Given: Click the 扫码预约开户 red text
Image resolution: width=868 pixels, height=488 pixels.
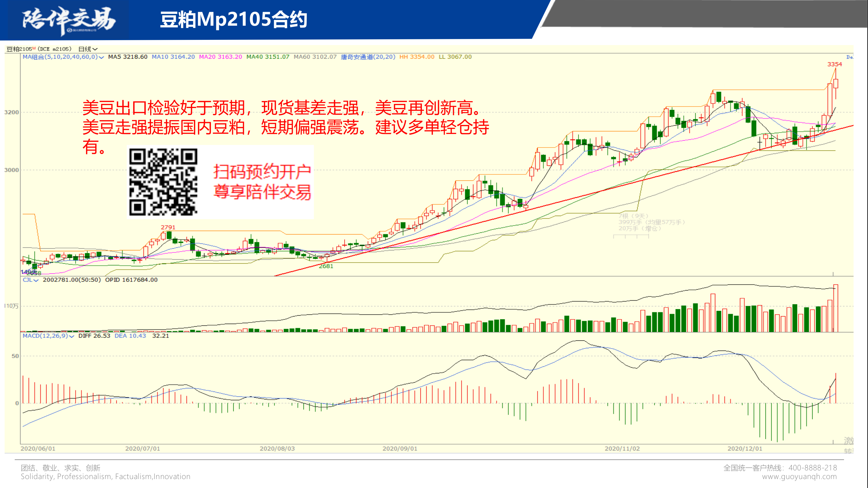Looking at the screenshot, I should [x=262, y=172].
